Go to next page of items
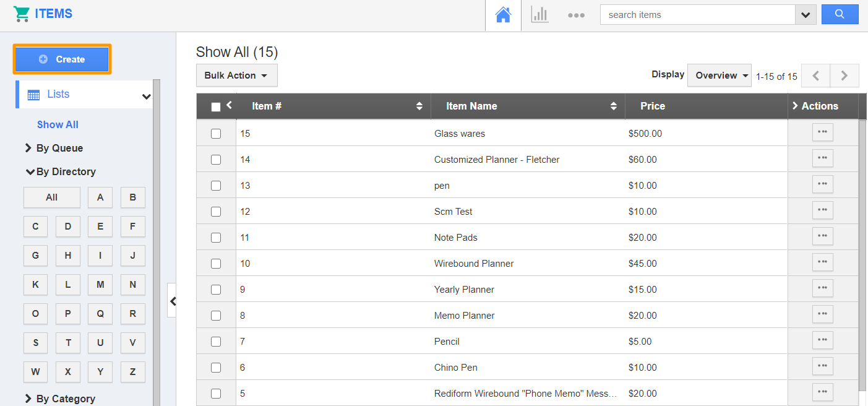 coord(844,76)
